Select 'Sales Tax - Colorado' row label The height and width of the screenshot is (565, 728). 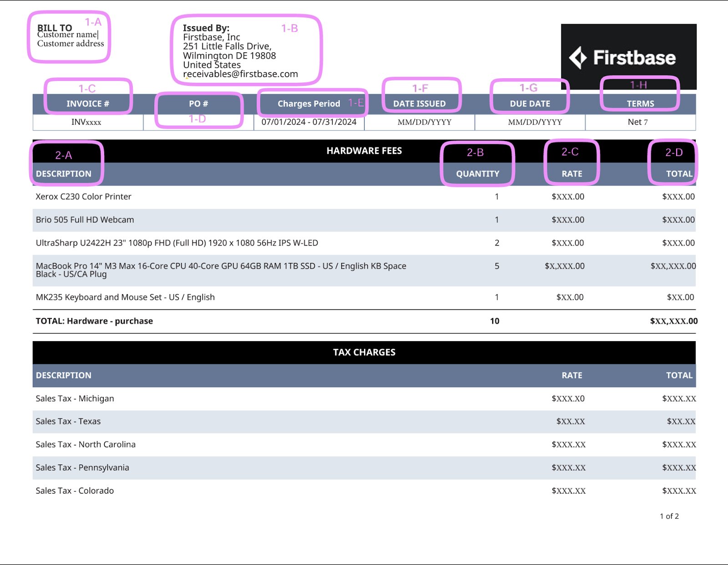point(75,491)
